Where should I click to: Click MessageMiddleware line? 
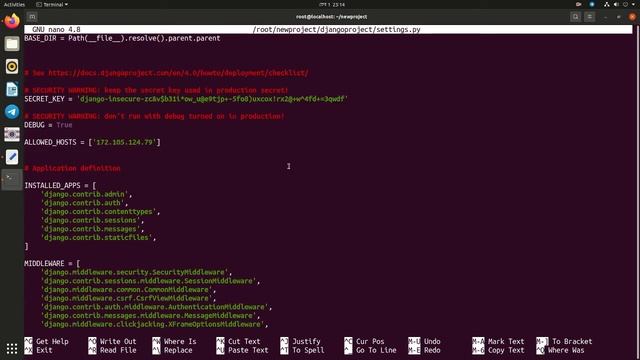(150, 316)
